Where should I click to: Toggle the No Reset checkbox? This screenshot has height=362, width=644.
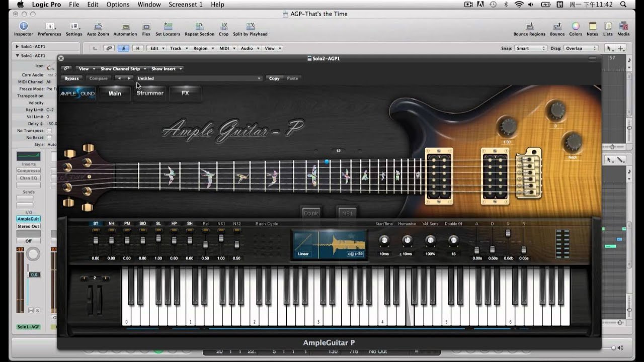[x=49, y=137]
